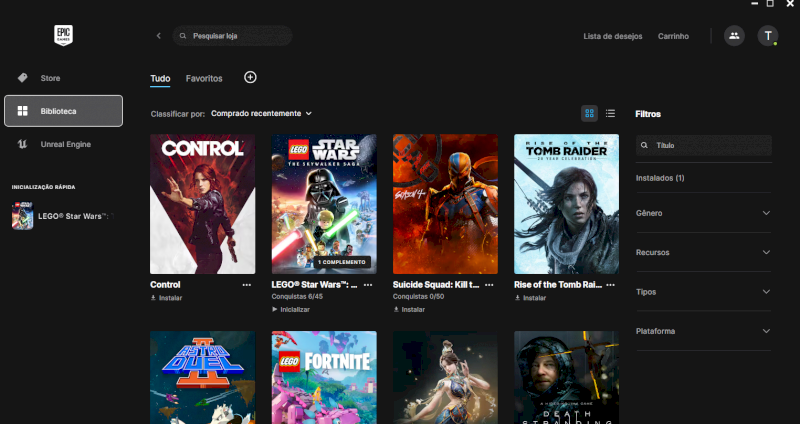Maximize the launcher window

click(770, 4)
